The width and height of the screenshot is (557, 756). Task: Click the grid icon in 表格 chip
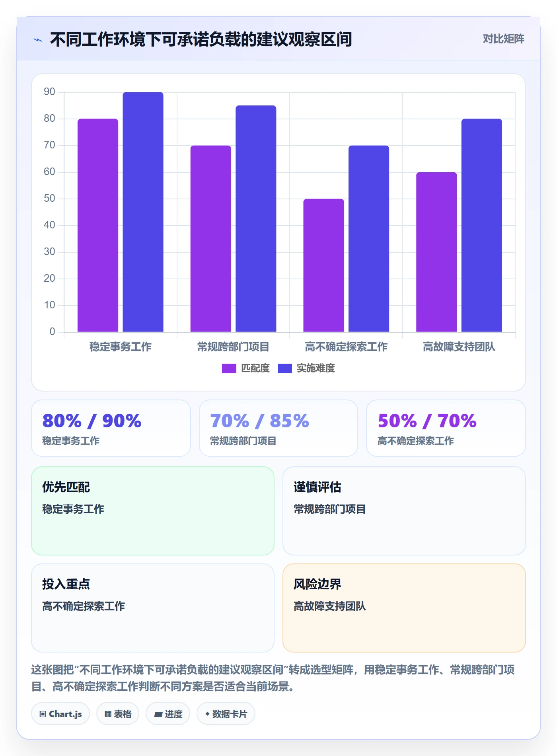point(108,714)
